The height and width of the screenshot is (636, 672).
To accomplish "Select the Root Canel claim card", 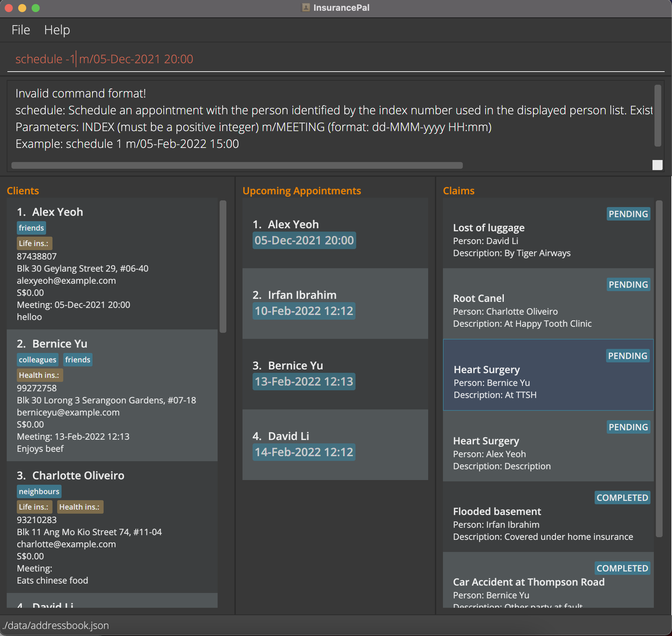I will pos(548,304).
